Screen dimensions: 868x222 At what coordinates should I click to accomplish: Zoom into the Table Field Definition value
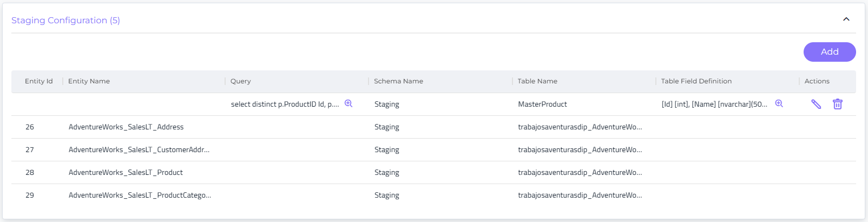click(x=779, y=103)
